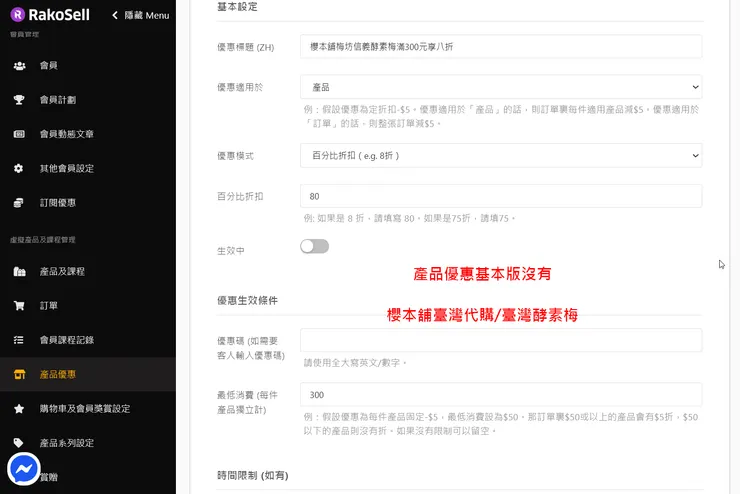Click the 時間限制 (如有) heading
This screenshot has height=494, width=740.
(252, 475)
